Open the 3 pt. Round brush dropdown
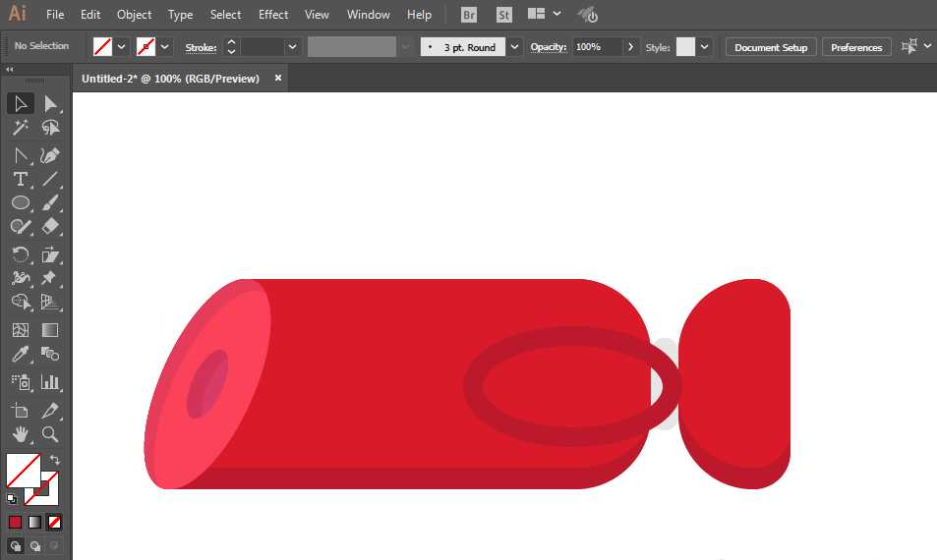937x560 pixels. click(x=514, y=46)
